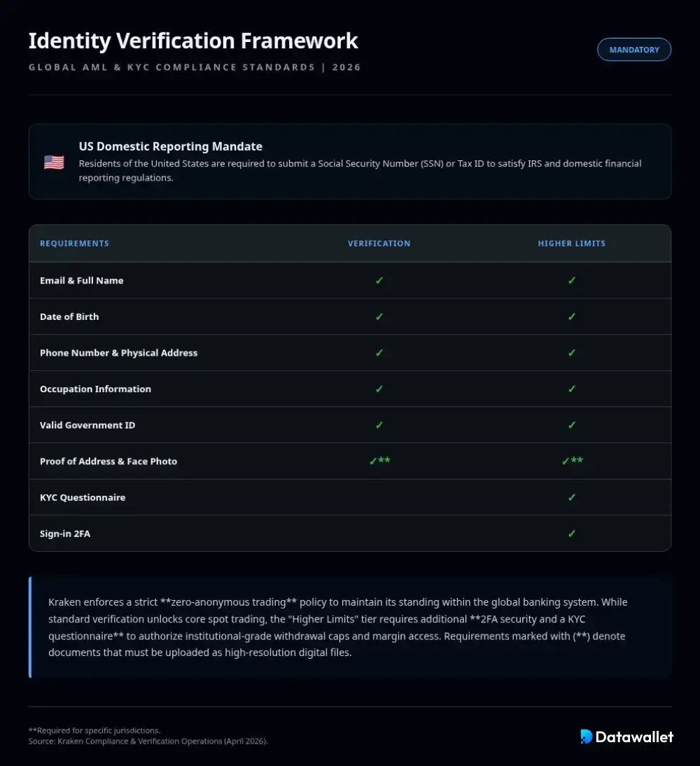Click the Verification checkmark for Date of Birth
This screenshot has height=766, width=700.
pos(379,316)
